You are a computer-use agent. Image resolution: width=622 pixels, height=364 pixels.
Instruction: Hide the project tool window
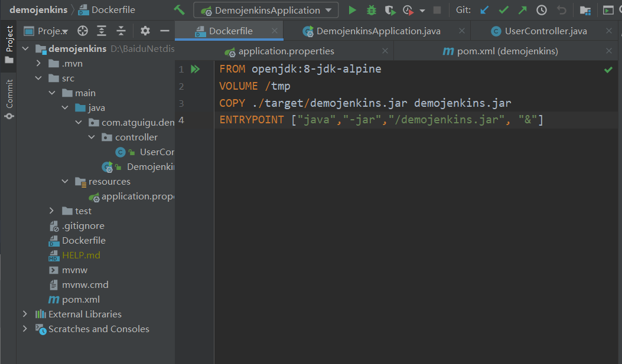(165, 31)
